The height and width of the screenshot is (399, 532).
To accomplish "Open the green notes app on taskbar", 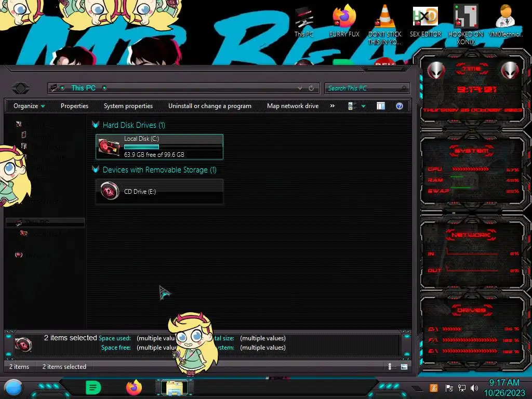I will click(x=93, y=388).
